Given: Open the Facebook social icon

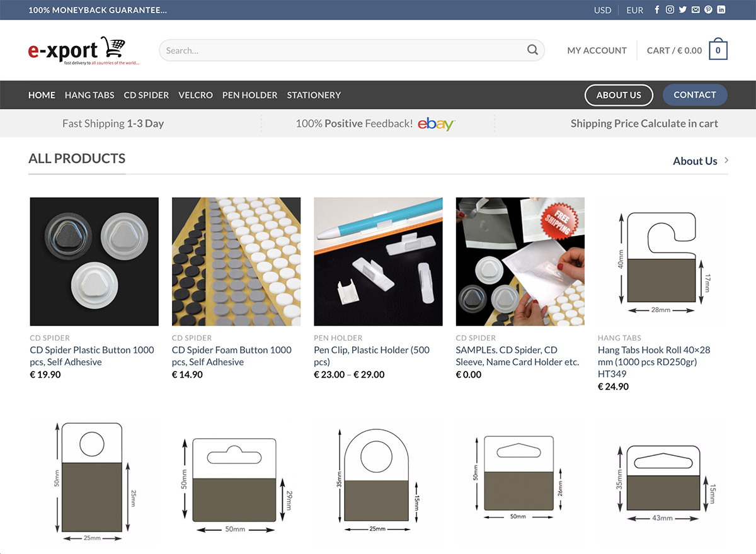Looking at the screenshot, I should (x=657, y=9).
